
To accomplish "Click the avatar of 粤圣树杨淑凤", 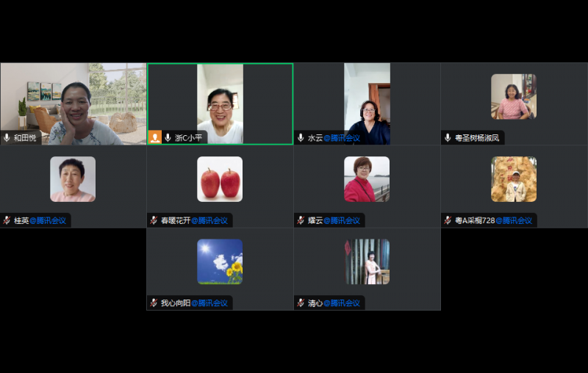I will (514, 96).
